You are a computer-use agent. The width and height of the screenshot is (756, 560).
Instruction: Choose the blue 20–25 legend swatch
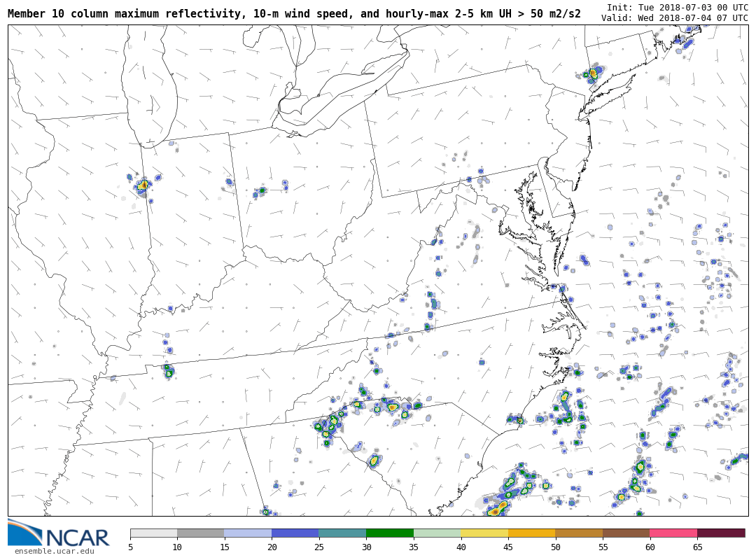pyautogui.click(x=295, y=533)
